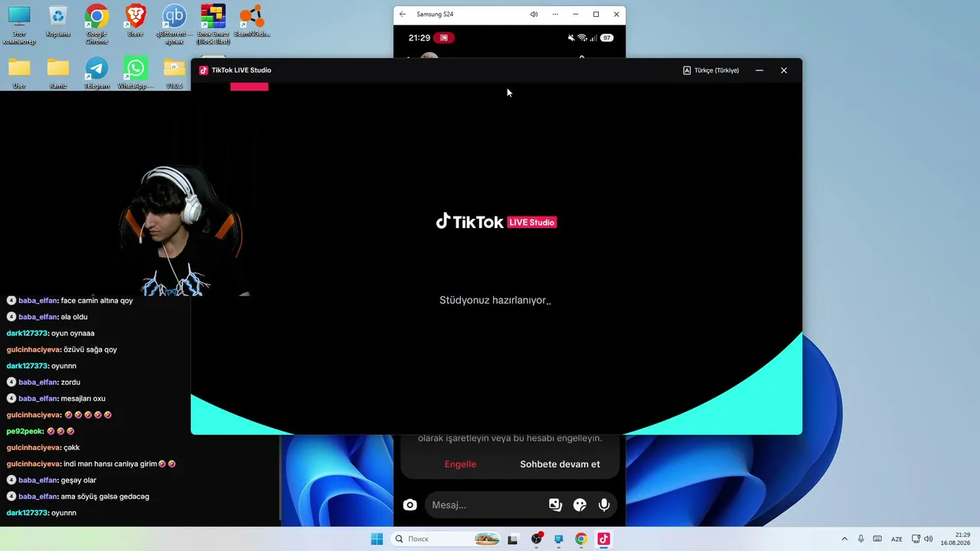
Task: Open the three-dots menu in Samsung S24 window
Action: 555,14
